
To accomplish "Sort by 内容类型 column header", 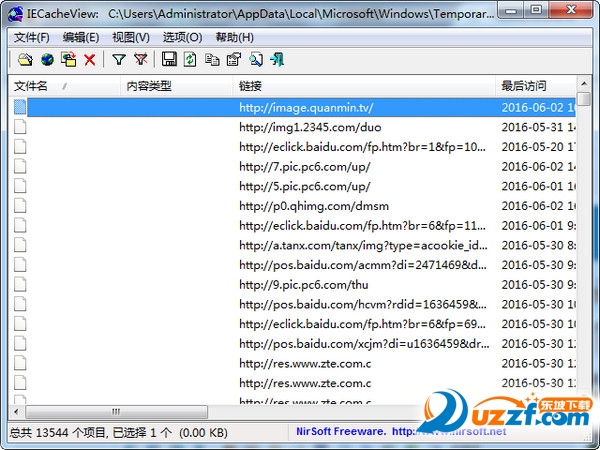I will pos(176,86).
